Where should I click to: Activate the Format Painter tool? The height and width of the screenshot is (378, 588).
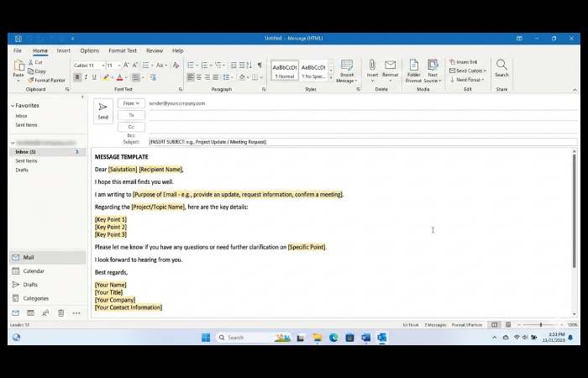46,80
